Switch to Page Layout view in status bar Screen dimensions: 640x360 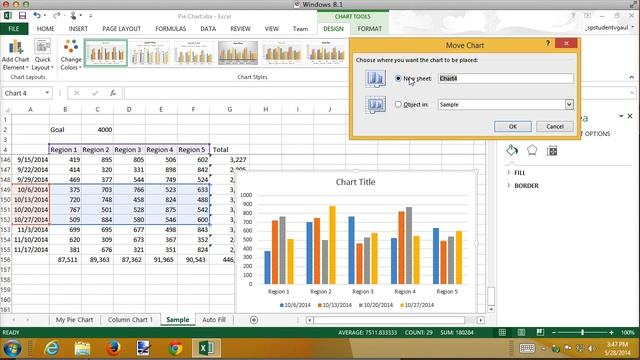point(521,332)
